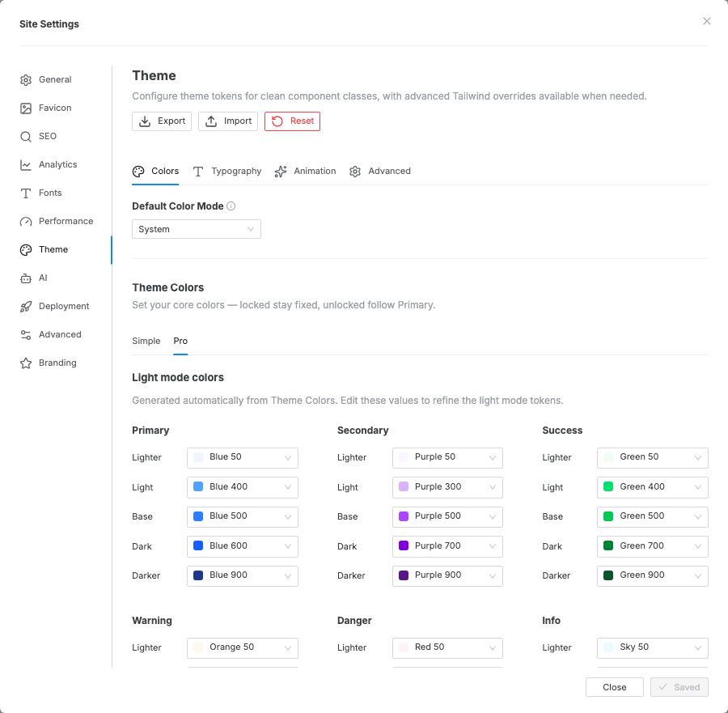Click the Advanced tab gear icon

[x=355, y=172]
